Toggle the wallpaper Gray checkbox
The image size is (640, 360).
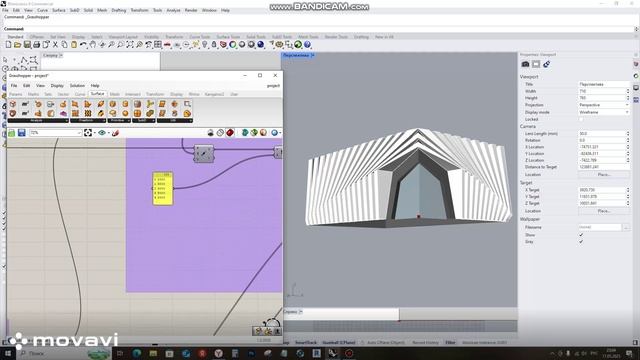pyautogui.click(x=581, y=242)
